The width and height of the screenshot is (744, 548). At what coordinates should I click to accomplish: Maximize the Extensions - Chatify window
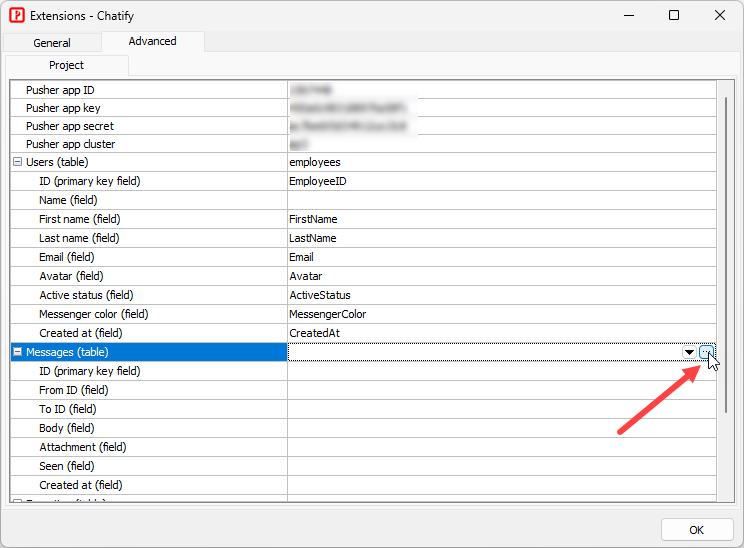pyautogui.click(x=673, y=15)
